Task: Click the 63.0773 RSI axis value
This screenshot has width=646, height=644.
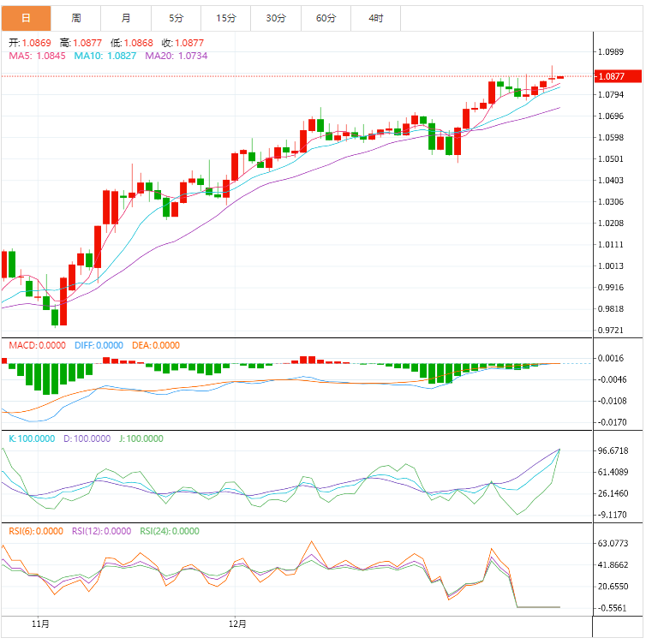Action: (613, 544)
